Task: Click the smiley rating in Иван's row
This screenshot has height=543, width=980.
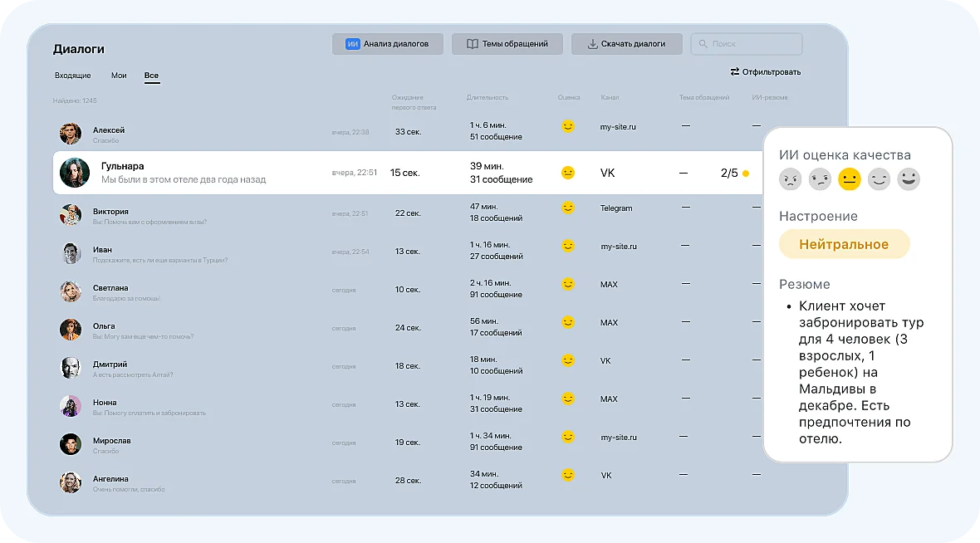Action: (x=567, y=246)
